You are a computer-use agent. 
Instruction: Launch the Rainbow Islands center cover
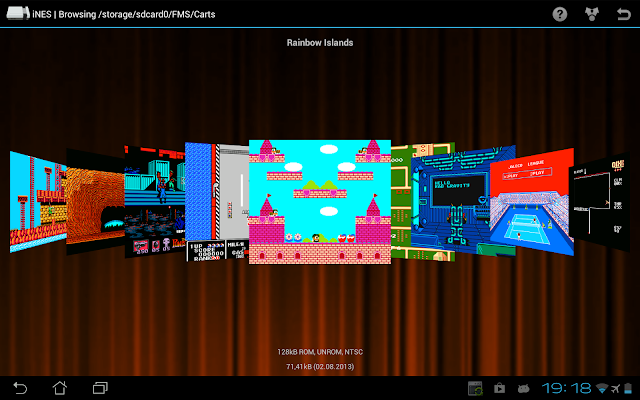(320, 202)
